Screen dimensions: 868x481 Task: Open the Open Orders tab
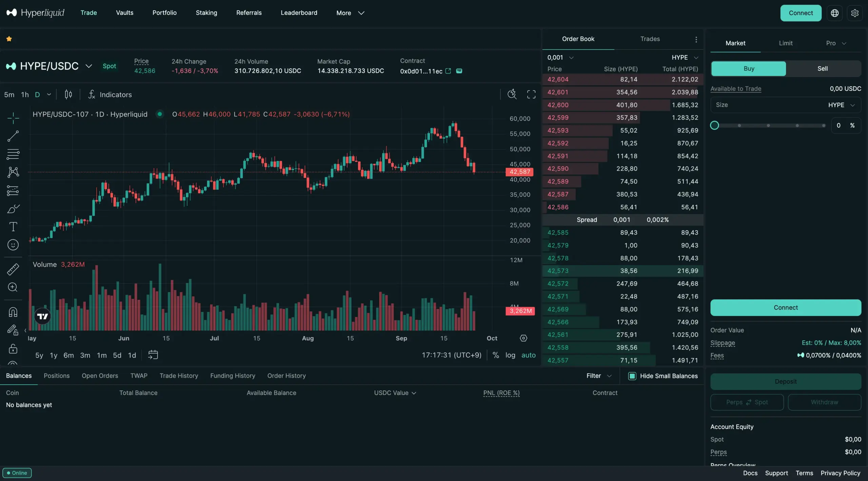100,376
